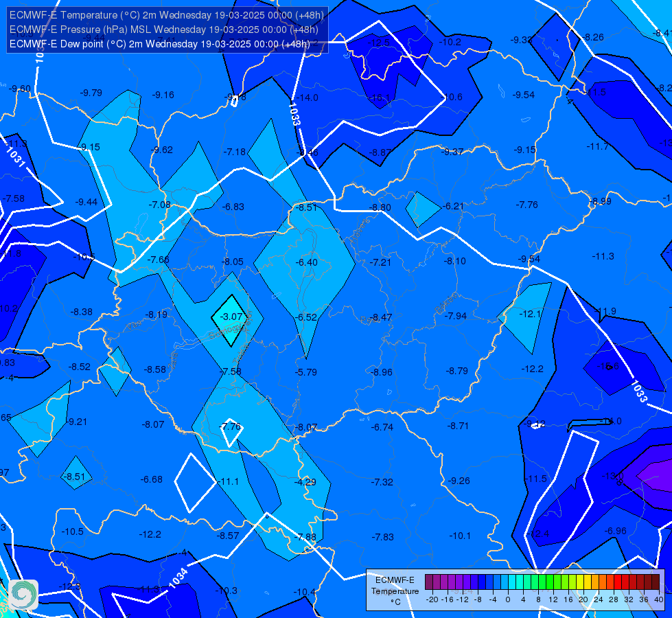Click the map value -7.08
The width and height of the screenshot is (672, 618).
click(x=159, y=205)
